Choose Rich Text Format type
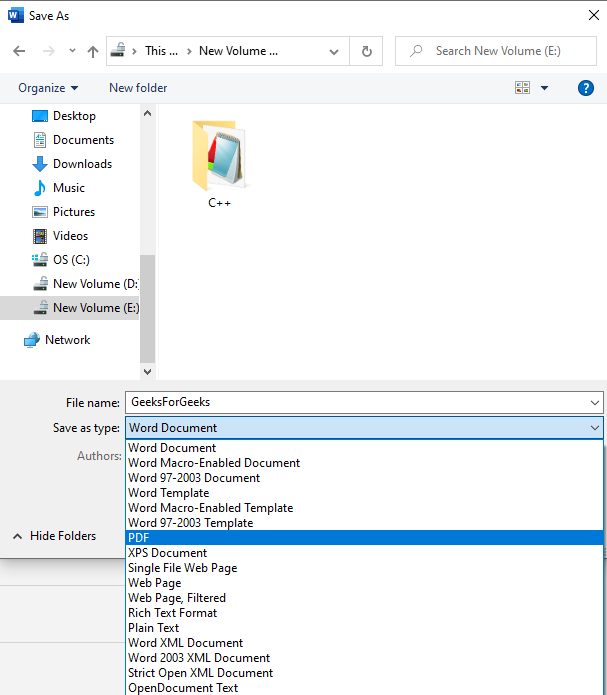Image resolution: width=607 pixels, height=695 pixels. pos(364,613)
